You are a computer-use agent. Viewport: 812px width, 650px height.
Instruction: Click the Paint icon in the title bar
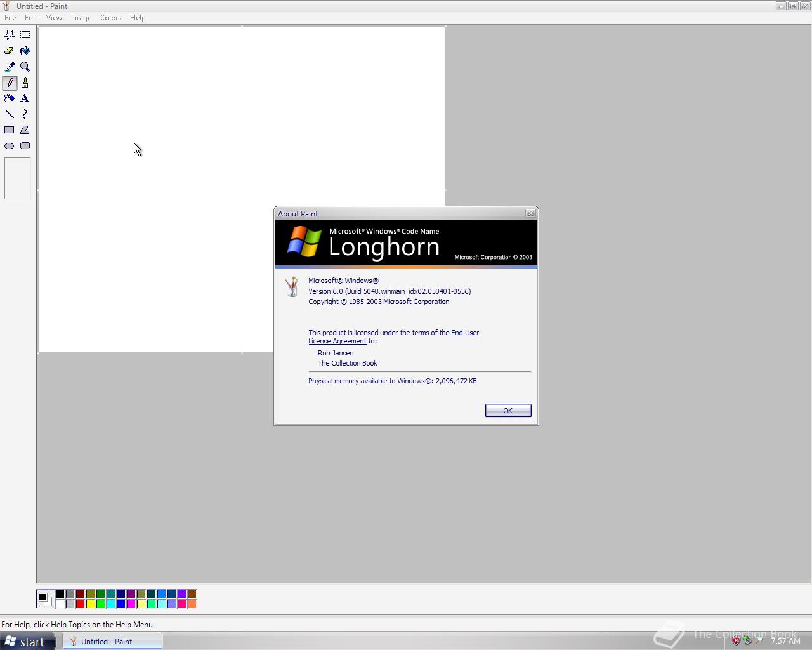click(6, 6)
